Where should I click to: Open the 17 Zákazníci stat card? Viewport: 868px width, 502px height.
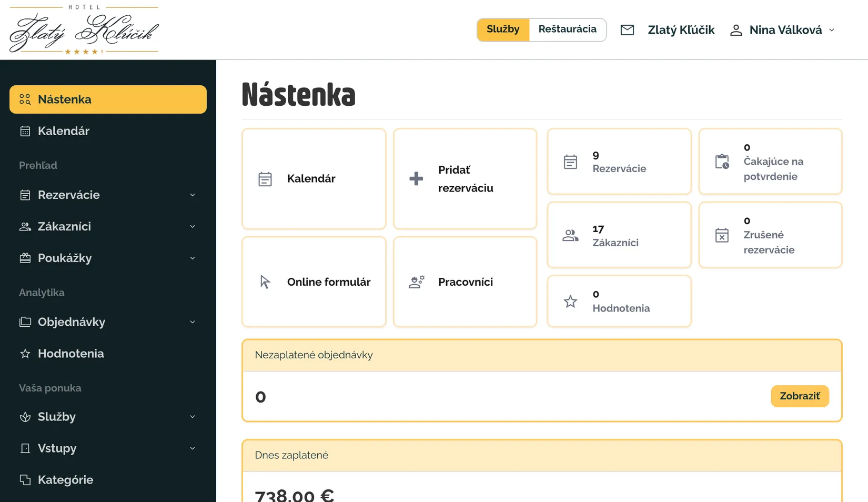coord(619,235)
